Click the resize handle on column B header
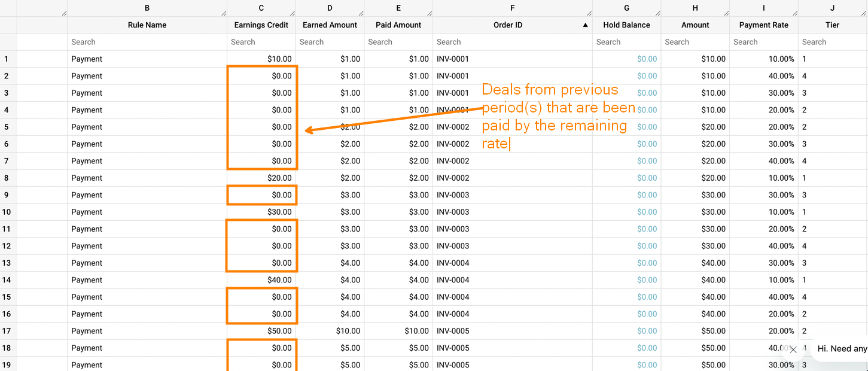Viewport: 868px width, 371px height. click(223, 13)
